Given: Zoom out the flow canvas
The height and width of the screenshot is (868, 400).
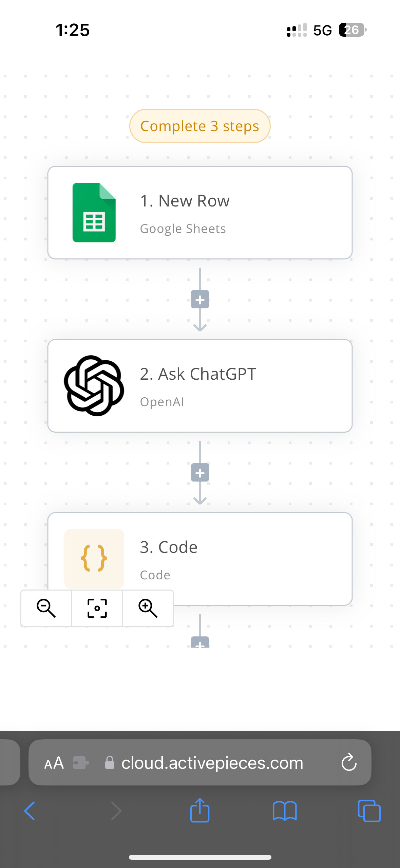Looking at the screenshot, I should 46,608.
